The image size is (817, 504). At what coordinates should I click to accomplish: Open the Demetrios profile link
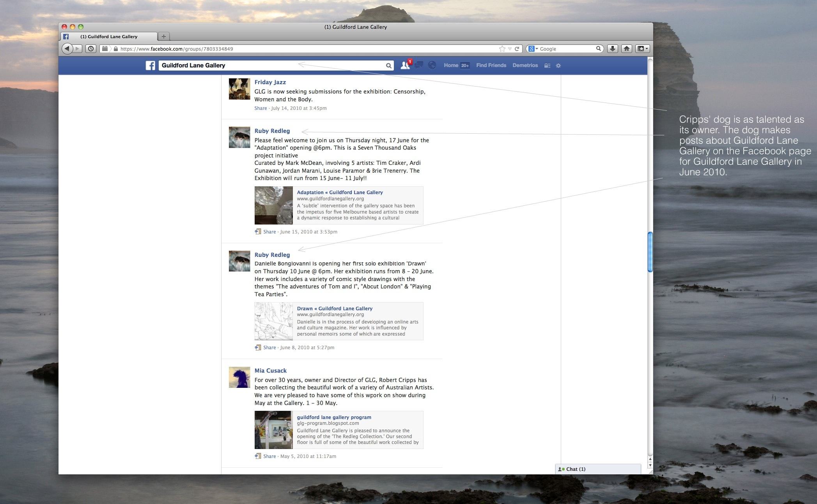[525, 65]
